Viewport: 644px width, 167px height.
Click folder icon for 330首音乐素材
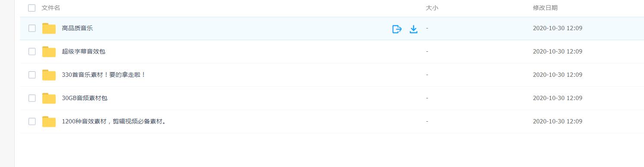pyautogui.click(x=49, y=75)
